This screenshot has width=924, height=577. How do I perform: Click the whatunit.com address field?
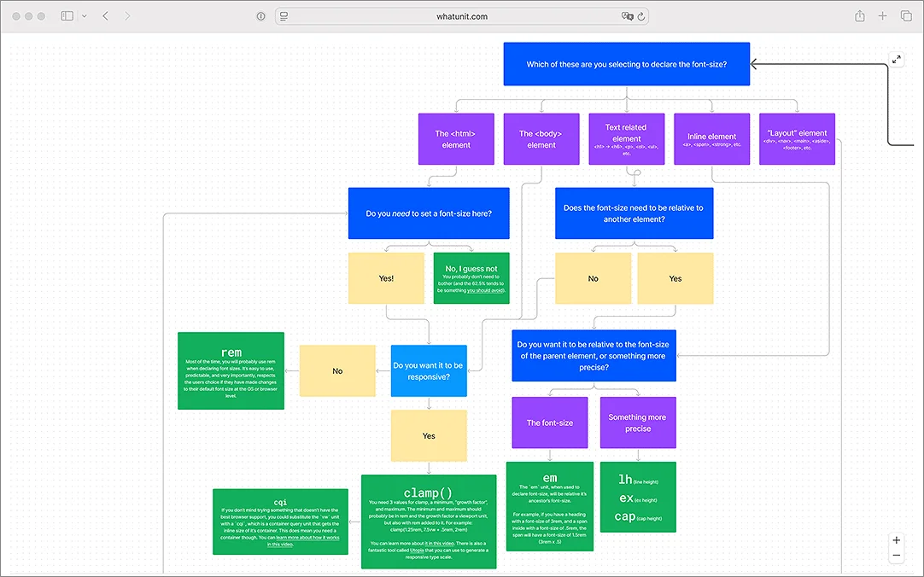(x=462, y=16)
